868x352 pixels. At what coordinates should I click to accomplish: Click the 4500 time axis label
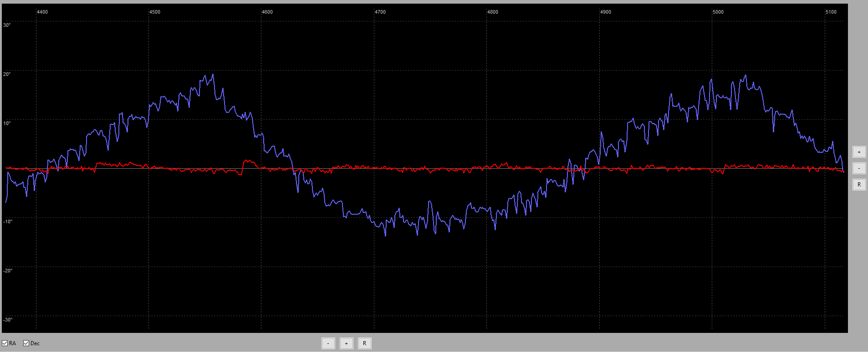coord(155,12)
